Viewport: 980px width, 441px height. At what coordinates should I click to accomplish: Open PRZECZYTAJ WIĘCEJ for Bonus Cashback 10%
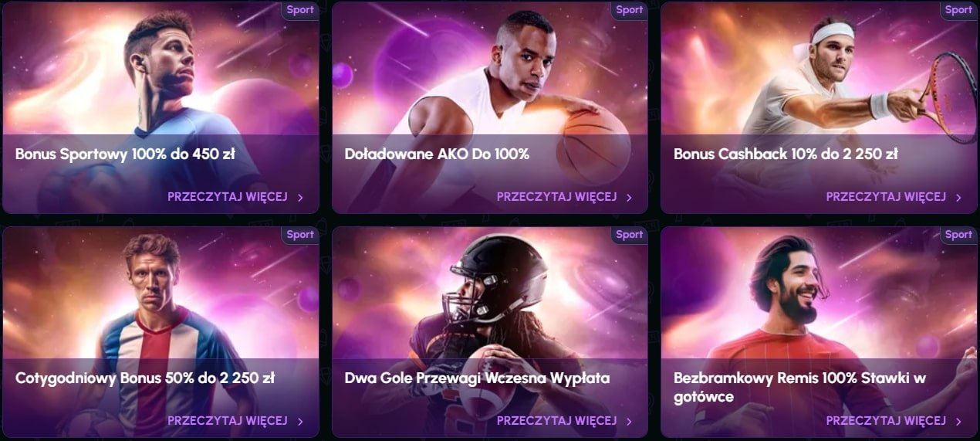(x=886, y=197)
